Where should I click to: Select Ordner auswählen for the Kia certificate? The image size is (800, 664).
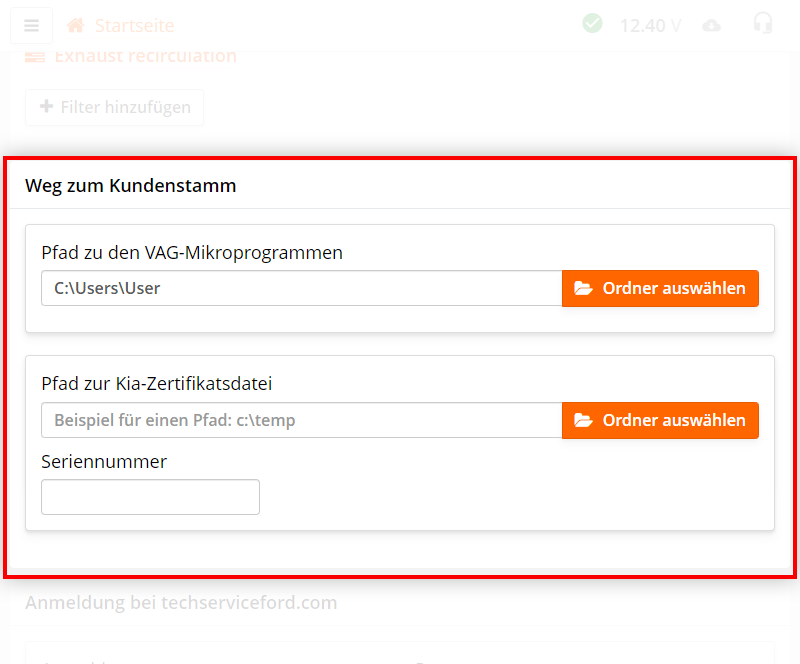pos(660,420)
